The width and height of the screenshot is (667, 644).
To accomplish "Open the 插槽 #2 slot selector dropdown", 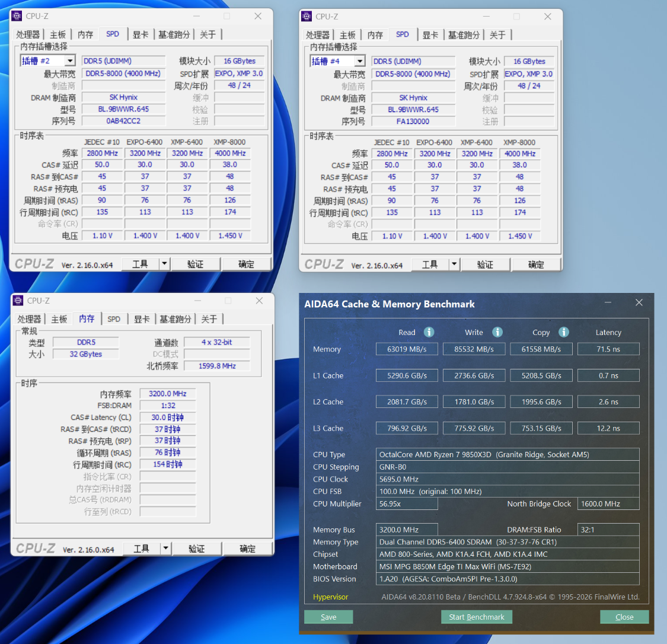I will 70,61.
